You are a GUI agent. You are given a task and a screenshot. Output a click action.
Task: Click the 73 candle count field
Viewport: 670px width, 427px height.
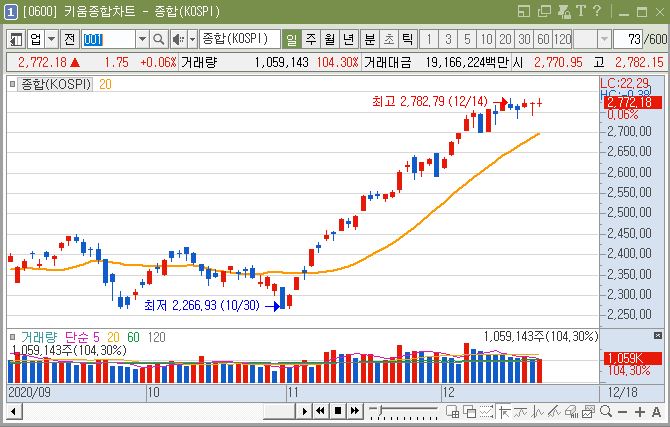[629, 40]
